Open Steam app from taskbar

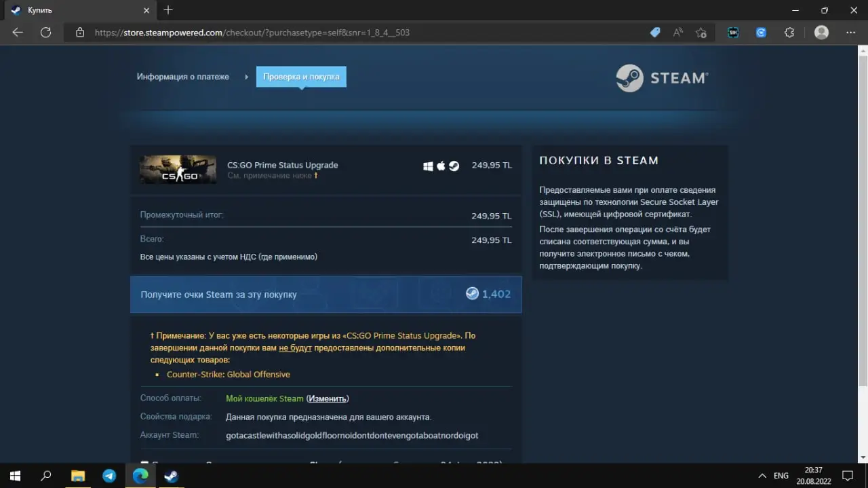[171, 476]
